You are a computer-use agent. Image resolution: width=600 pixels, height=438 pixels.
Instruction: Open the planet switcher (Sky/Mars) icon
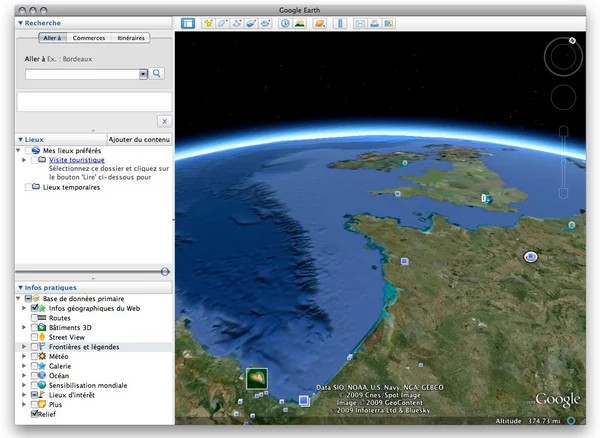320,23
